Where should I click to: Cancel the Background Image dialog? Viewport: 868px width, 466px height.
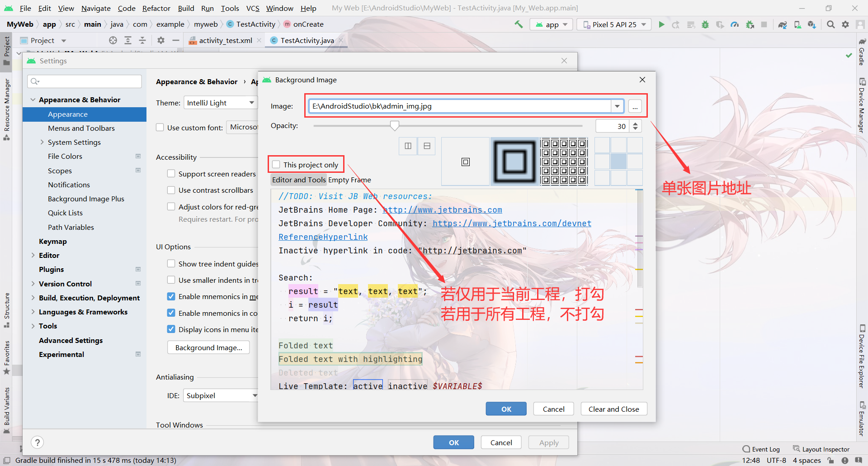coord(553,409)
